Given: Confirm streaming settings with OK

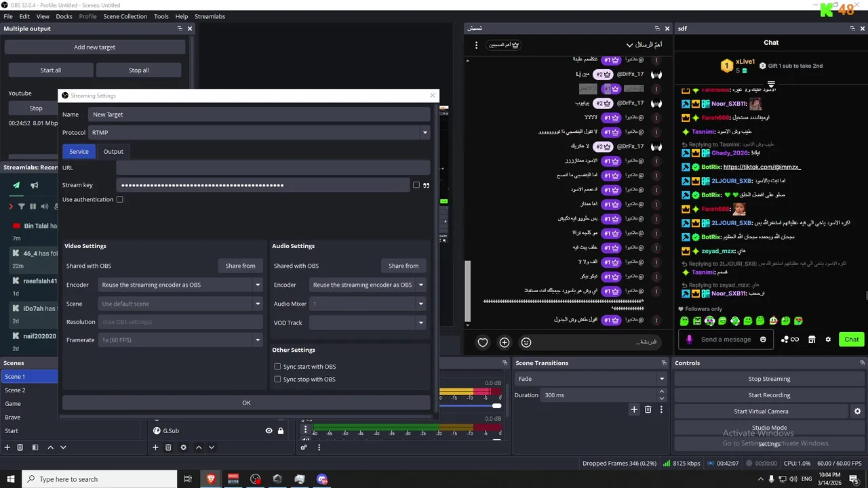Looking at the screenshot, I should [x=246, y=403].
